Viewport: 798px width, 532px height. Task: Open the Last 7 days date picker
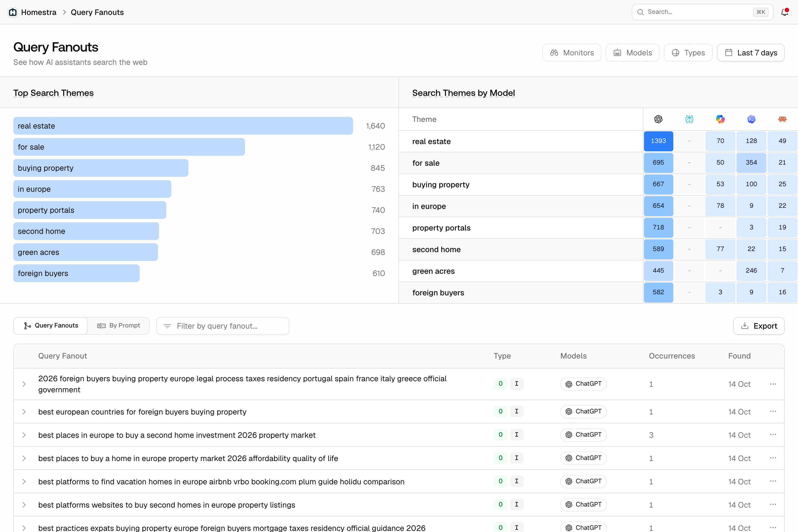coord(751,53)
